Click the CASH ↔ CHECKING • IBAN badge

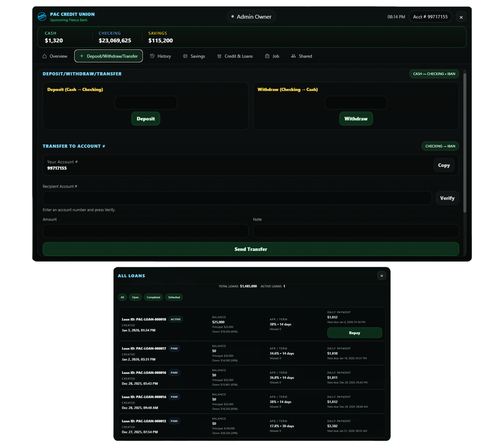434,74
